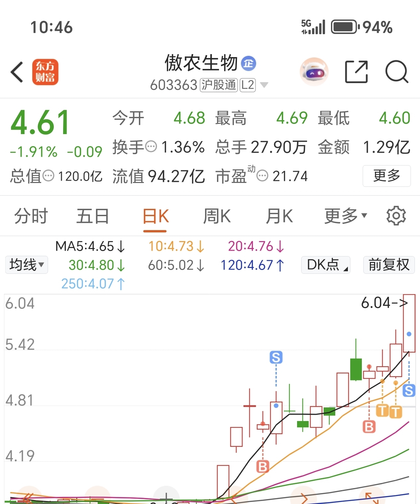Tap 今开 value 4.68
This screenshot has height=504, width=420.
pyautogui.click(x=189, y=118)
